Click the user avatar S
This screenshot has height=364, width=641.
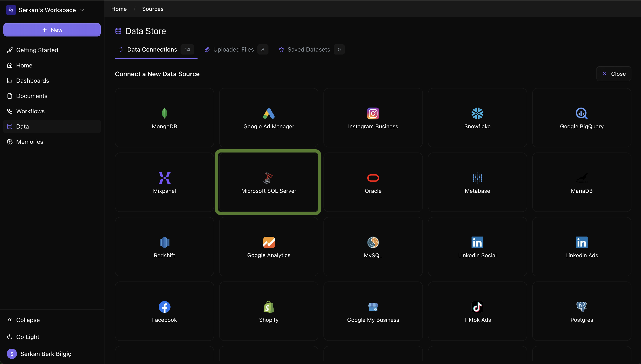point(12,354)
